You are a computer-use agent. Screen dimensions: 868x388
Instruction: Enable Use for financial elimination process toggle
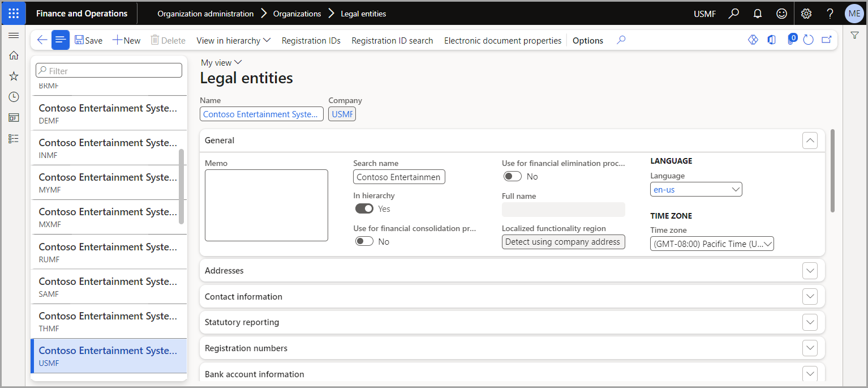pos(513,177)
